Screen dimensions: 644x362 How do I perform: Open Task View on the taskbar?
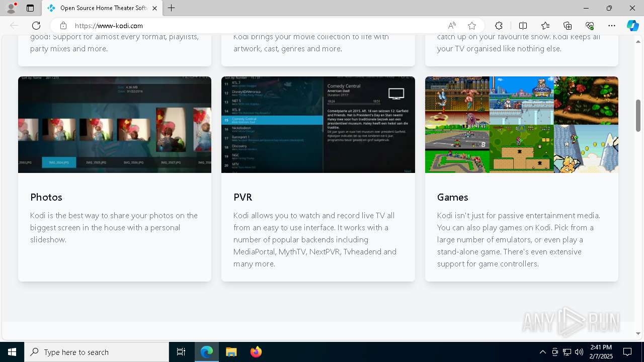point(181,352)
